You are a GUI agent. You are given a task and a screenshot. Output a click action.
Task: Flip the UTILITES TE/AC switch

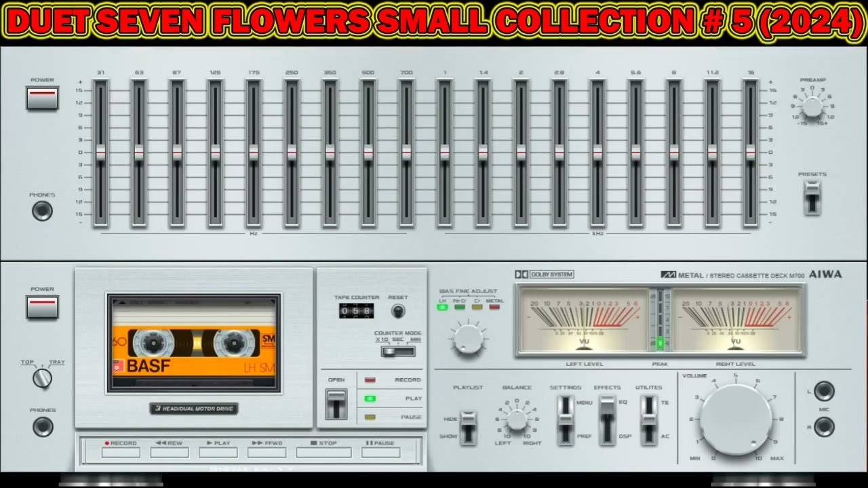pos(649,419)
